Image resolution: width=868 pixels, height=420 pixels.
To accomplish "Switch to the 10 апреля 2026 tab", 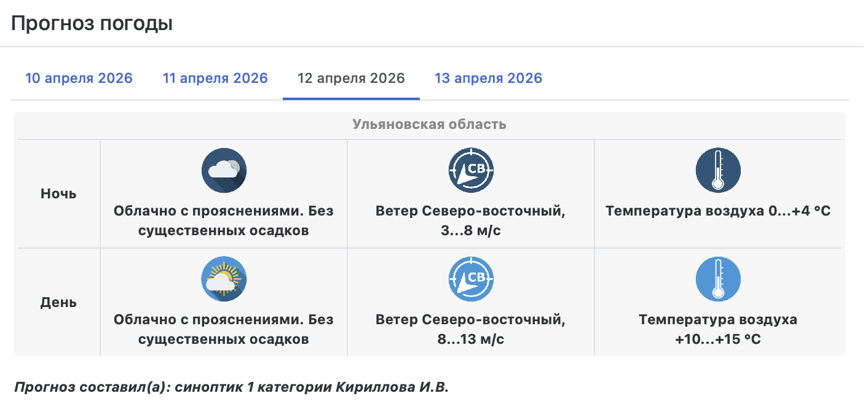I will (x=79, y=79).
